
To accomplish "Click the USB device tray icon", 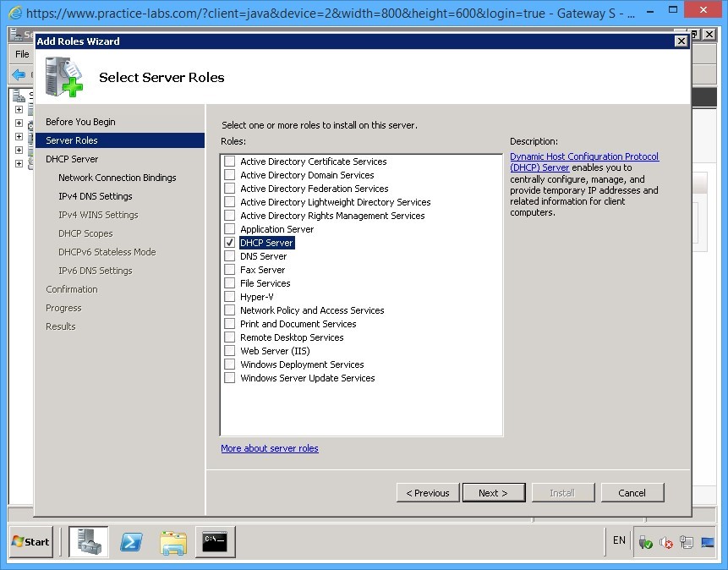I will click(645, 541).
